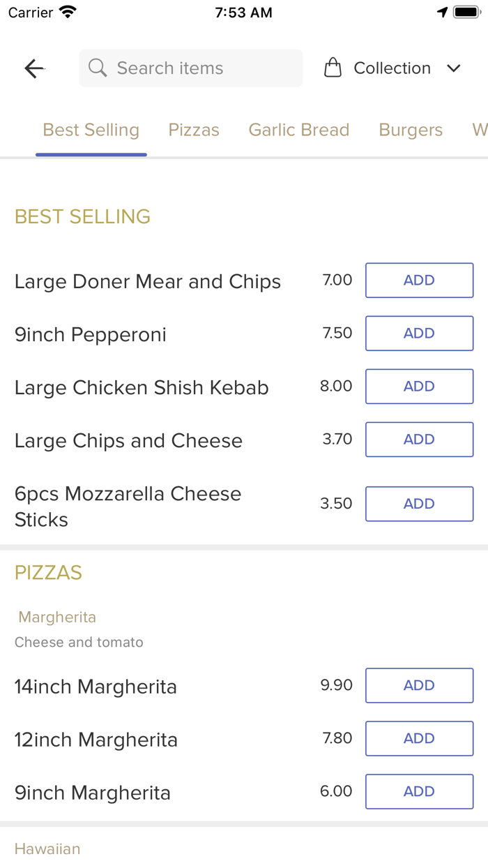Expand options for Hawaiian pizza

tap(47, 848)
